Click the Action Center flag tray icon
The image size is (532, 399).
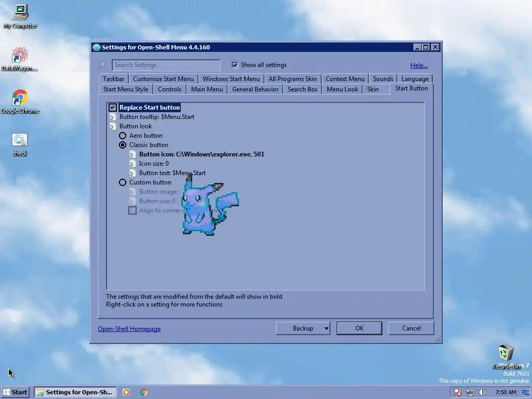[457, 393]
